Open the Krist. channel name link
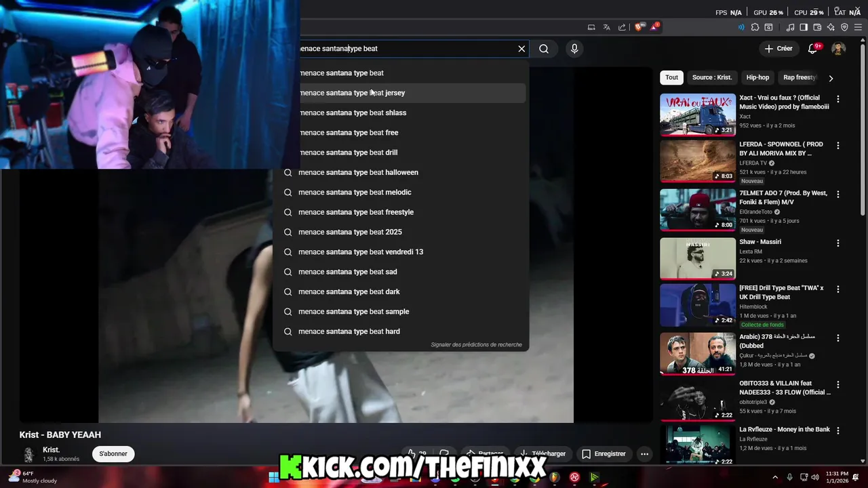This screenshot has height=488, width=868. coord(52,450)
